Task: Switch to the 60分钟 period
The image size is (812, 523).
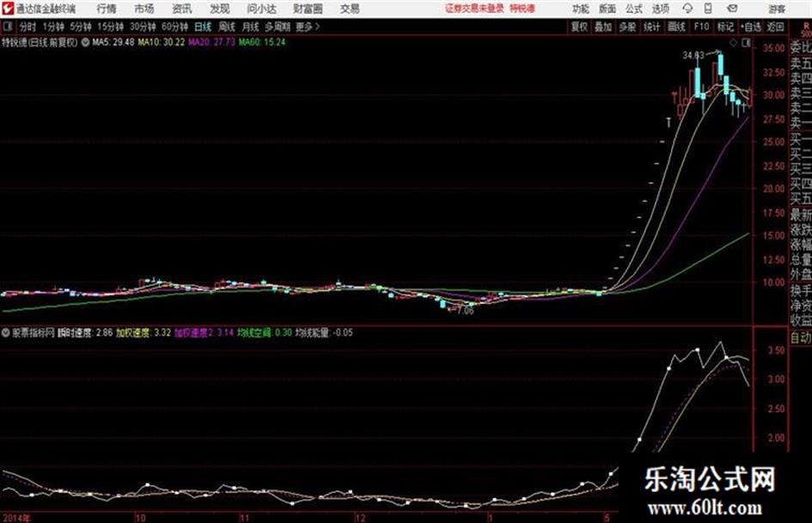Action: 174,27
